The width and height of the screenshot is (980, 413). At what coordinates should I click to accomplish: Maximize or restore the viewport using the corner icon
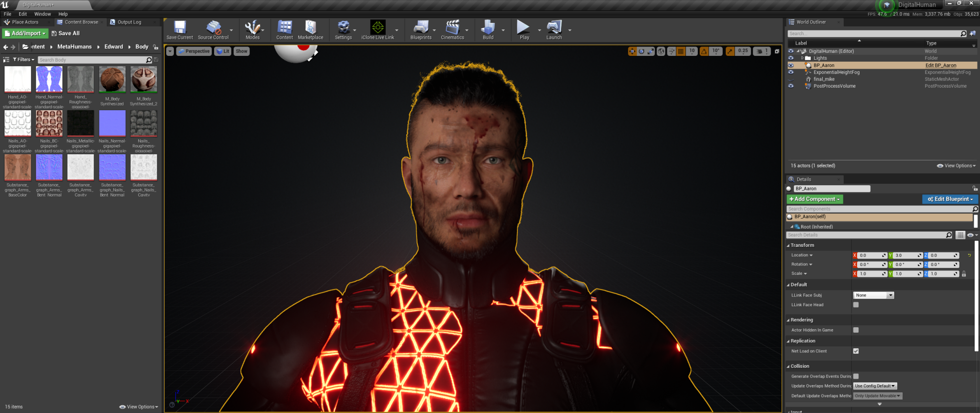(777, 51)
